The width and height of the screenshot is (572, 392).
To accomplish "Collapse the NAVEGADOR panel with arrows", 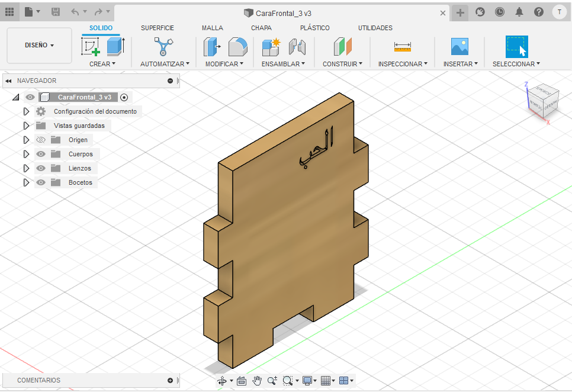I will click(8, 81).
